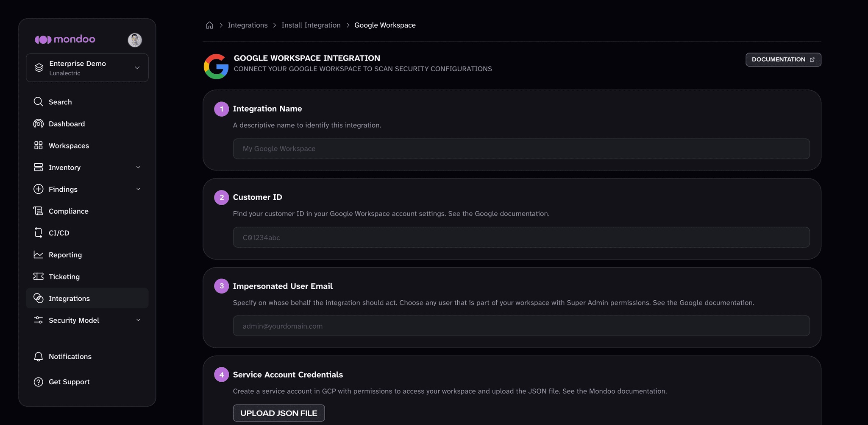Go to Integrations breadcrumb link
The height and width of the screenshot is (425, 868).
click(248, 25)
